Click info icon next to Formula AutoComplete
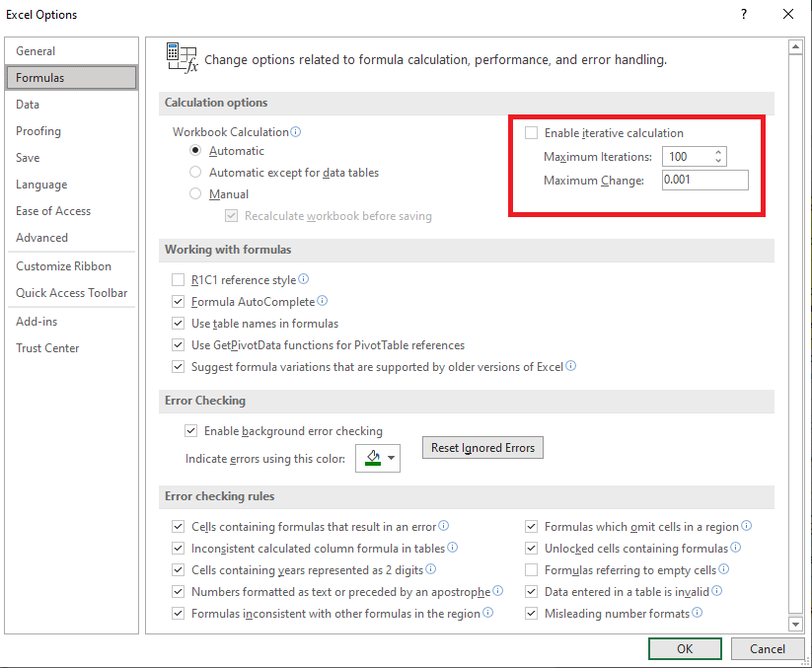 point(322,300)
